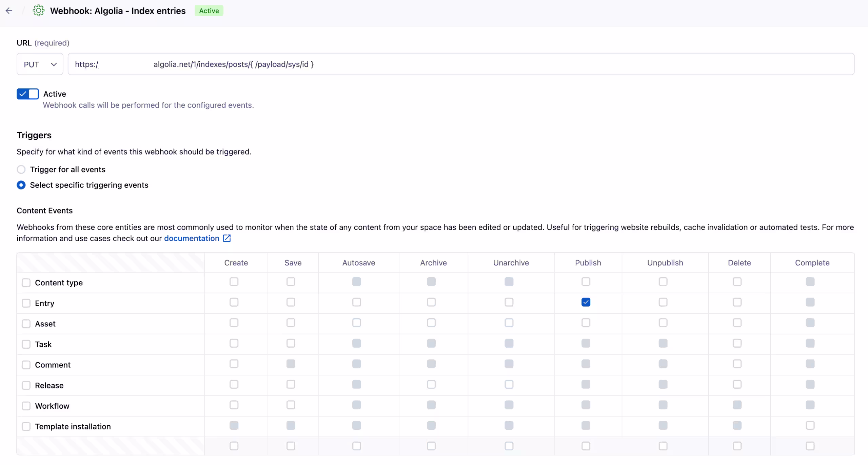
Task: Check the bottom row Create column checkbox
Action: 234,446
